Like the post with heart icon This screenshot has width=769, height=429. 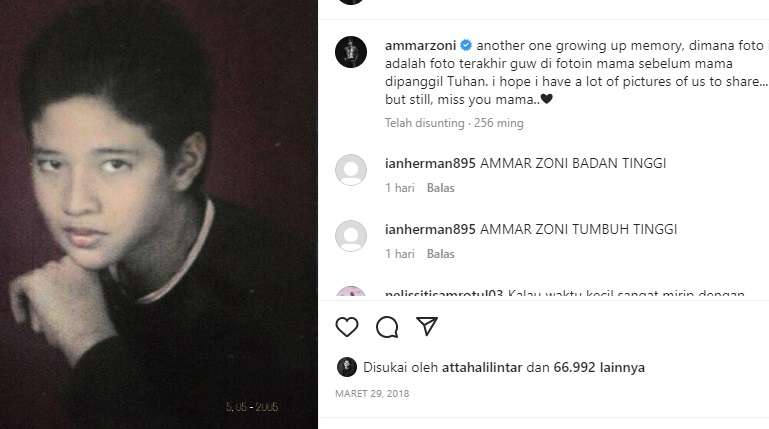(347, 327)
